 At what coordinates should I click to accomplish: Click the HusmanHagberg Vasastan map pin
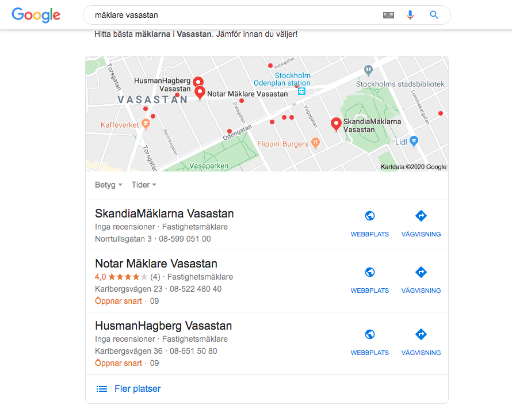198,82
